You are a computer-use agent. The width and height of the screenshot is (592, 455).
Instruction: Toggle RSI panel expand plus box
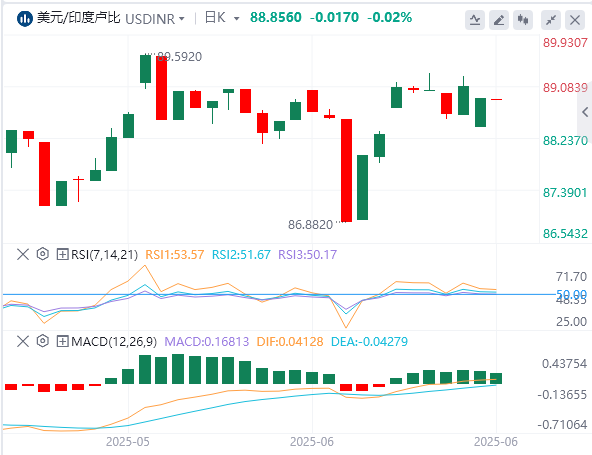point(62,254)
